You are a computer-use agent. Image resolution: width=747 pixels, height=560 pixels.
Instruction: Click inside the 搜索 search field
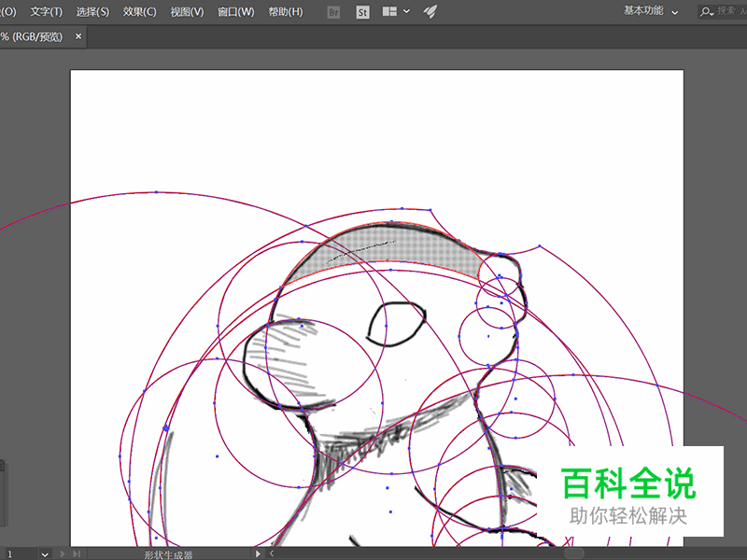pyautogui.click(x=728, y=11)
